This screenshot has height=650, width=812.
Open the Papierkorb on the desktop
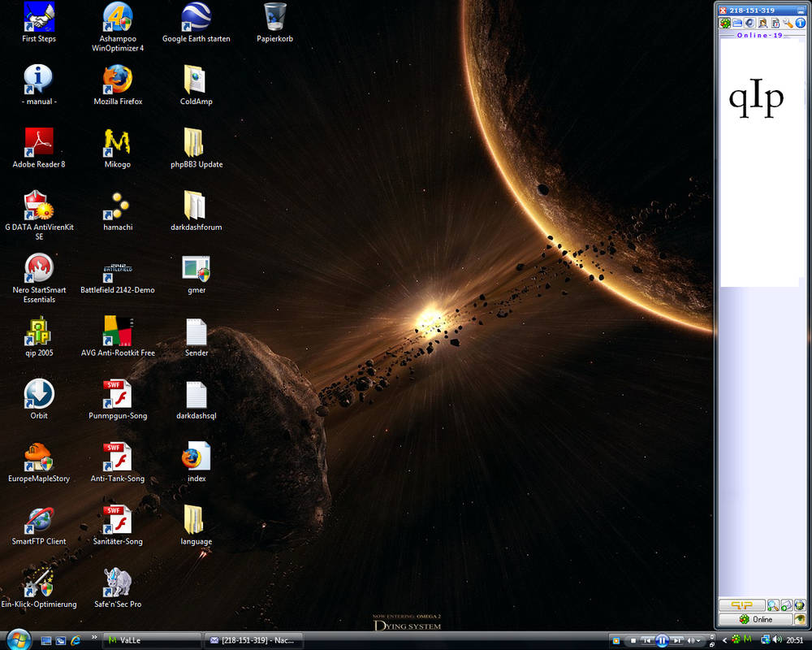pyautogui.click(x=274, y=18)
